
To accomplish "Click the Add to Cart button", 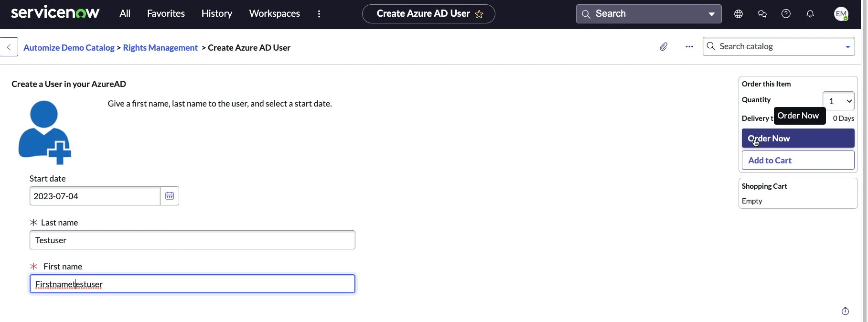I will pos(798,161).
